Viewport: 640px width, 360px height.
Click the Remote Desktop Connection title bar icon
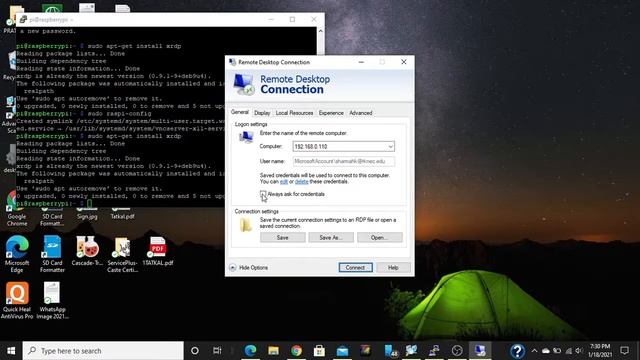[x=233, y=62]
